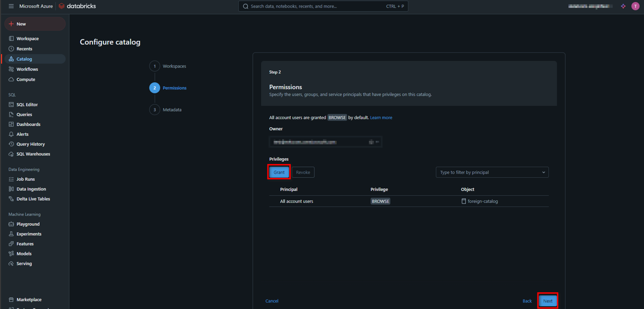Open the hamburger menu icon
The width and height of the screenshot is (644, 309).
[11, 6]
